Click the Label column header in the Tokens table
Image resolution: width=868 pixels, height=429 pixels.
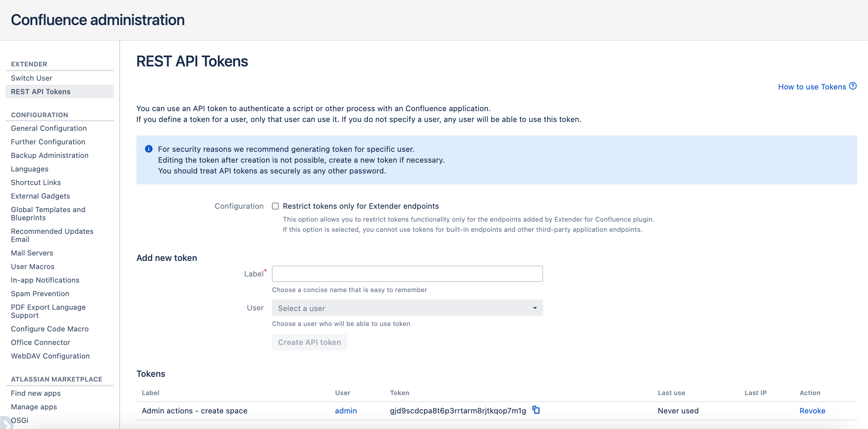click(151, 393)
